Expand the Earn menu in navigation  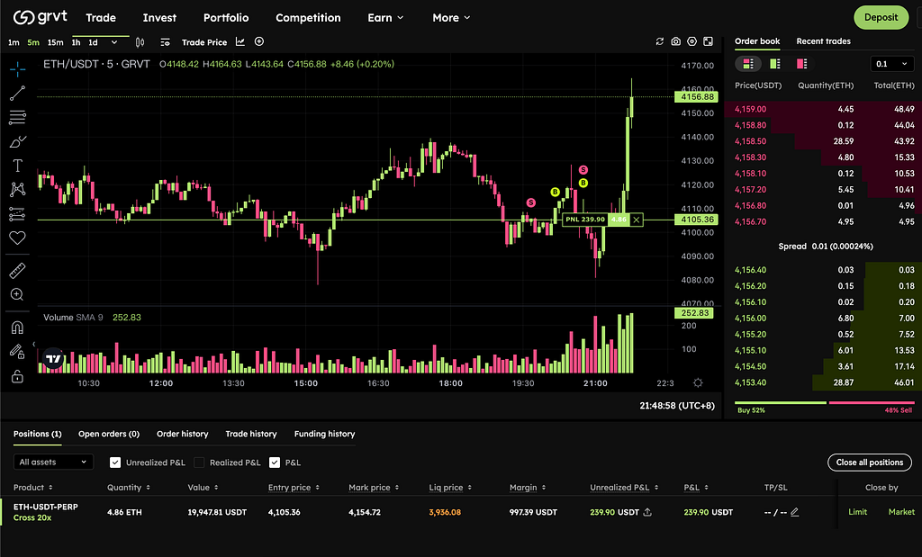pyautogui.click(x=385, y=18)
